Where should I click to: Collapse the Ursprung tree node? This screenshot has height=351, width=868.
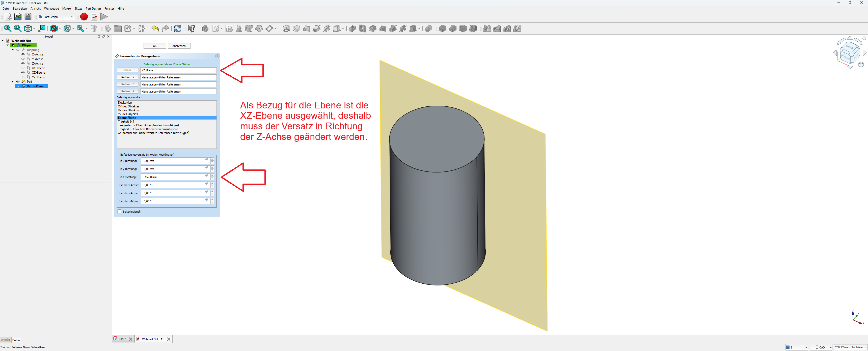pos(13,50)
